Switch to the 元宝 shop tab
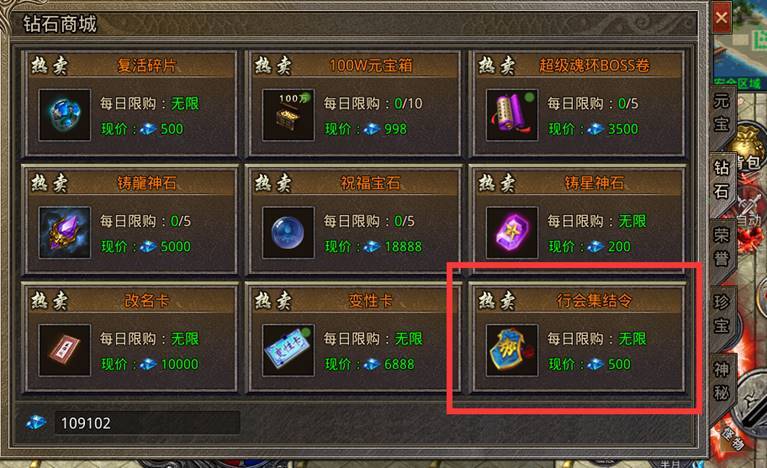 pyautogui.click(x=722, y=112)
